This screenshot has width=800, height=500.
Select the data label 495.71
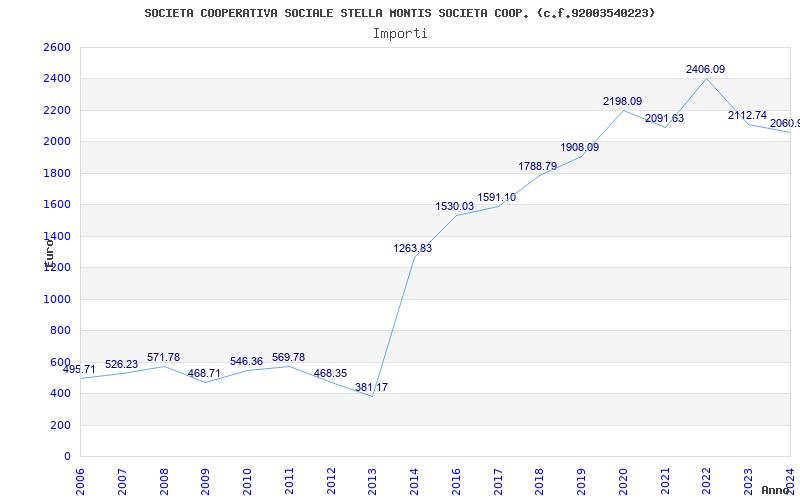pyautogui.click(x=79, y=369)
